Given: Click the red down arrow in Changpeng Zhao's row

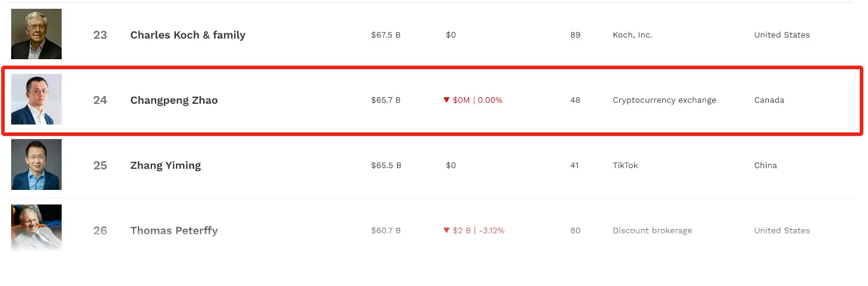Looking at the screenshot, I should click(446, 100).
